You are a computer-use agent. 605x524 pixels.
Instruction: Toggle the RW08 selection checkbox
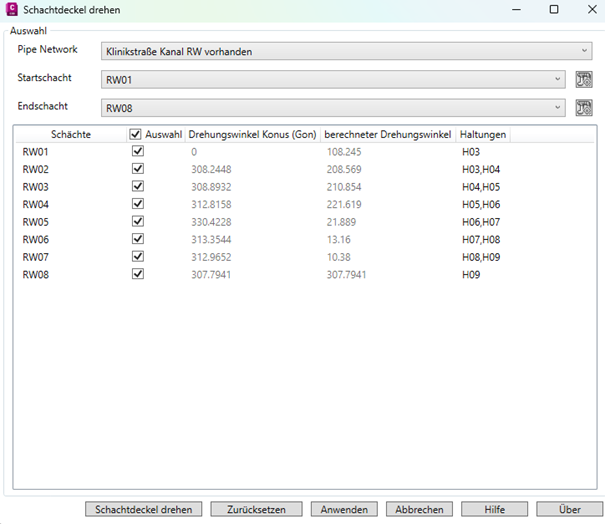138,273
